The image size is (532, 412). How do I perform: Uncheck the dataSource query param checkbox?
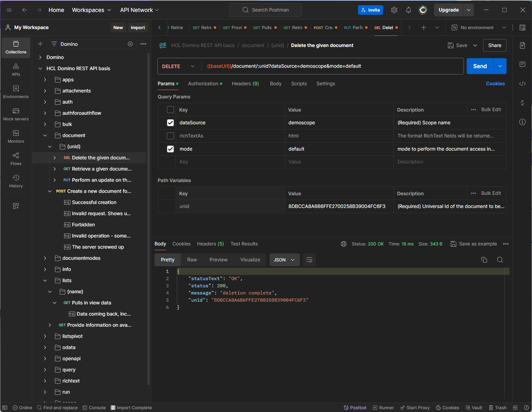[x=170, y=123]
